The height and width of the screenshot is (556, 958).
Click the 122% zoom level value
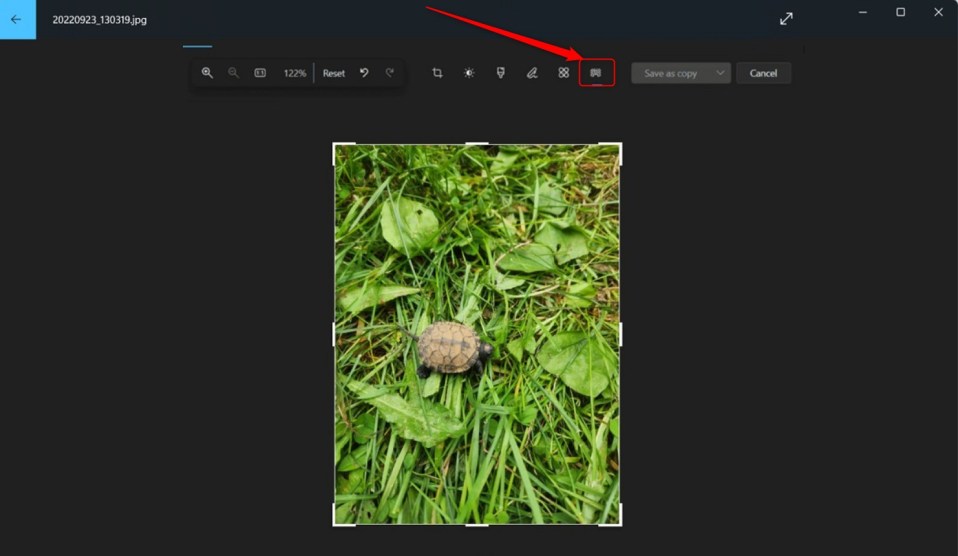click(x=294, y=73)
